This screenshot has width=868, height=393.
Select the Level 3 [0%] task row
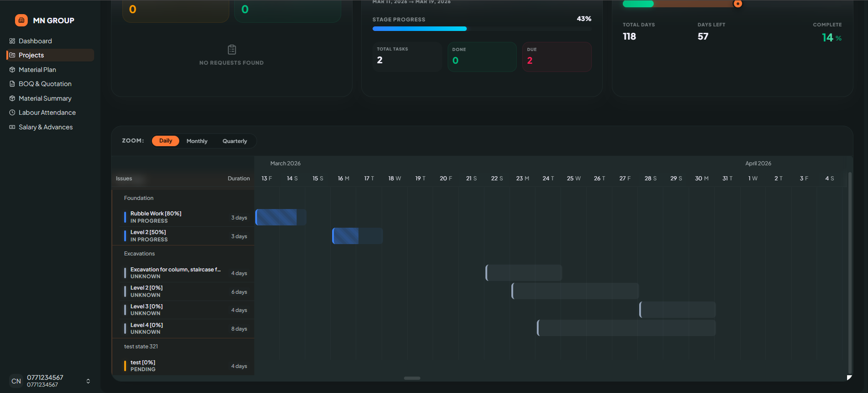183,310
